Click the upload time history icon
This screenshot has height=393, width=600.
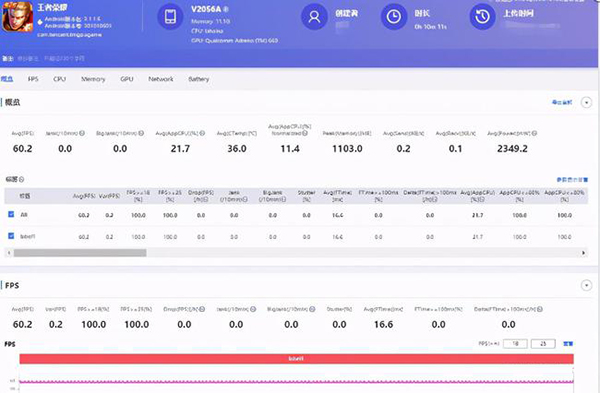pos(483,17)
